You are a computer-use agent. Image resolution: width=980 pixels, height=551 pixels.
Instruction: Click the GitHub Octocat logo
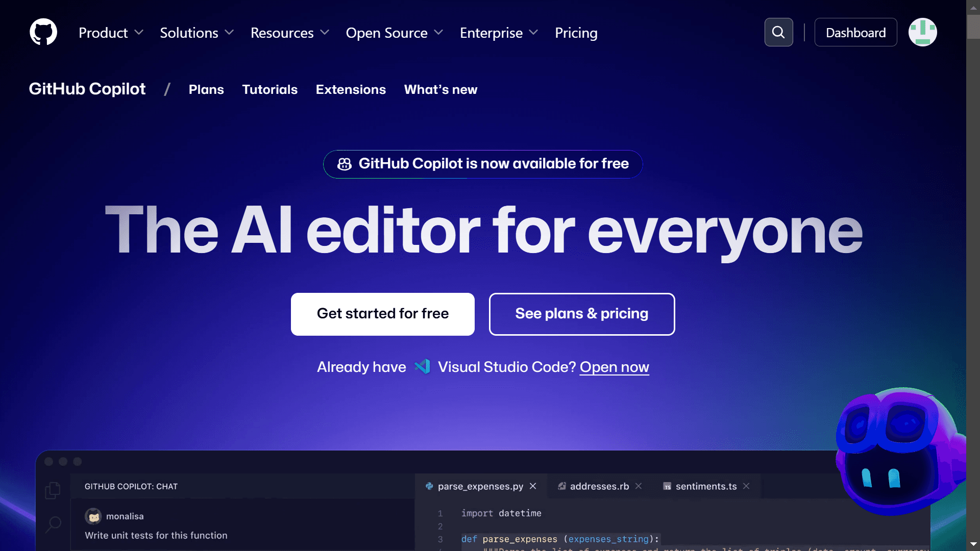point(43,32)
